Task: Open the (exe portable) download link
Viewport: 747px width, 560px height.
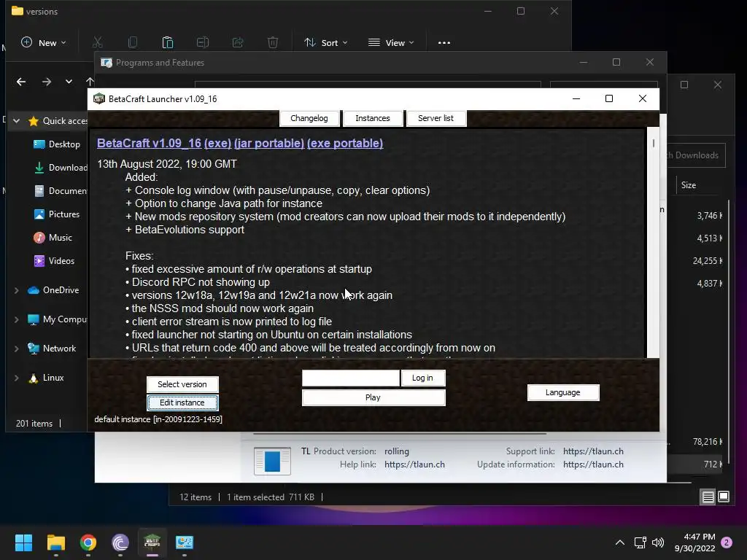Action: pos(345,144)
